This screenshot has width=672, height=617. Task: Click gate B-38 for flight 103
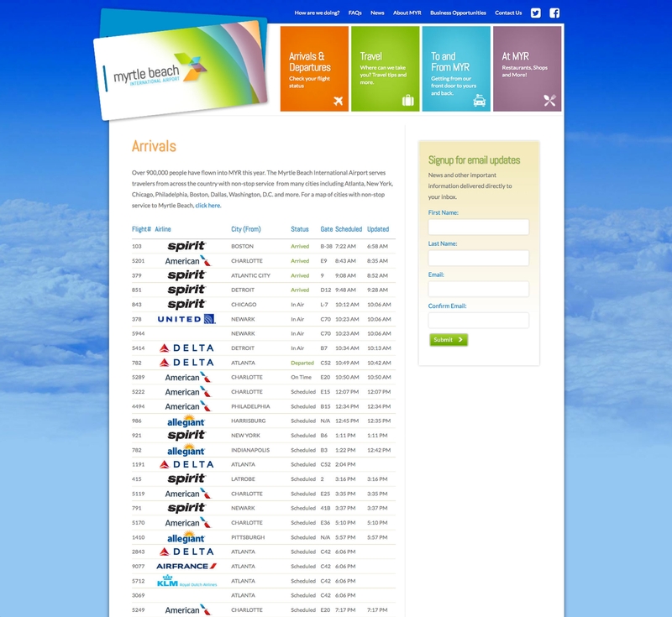click(326, 246)
